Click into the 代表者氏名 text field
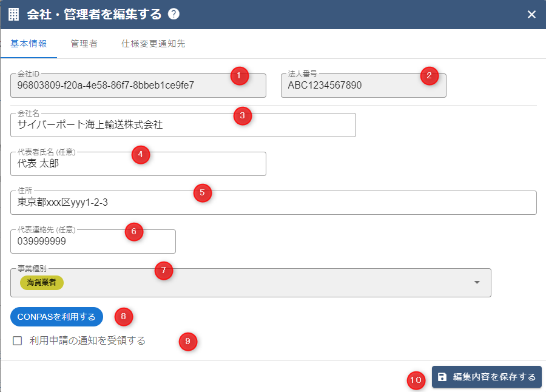 pyautogui.click(x=138, y=164)
